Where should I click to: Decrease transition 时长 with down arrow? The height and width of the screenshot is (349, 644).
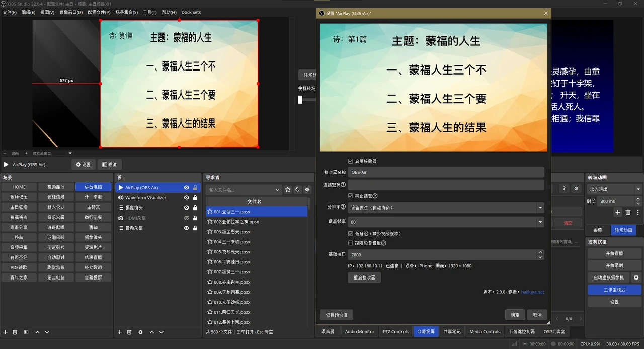click(x=638, y=203)
